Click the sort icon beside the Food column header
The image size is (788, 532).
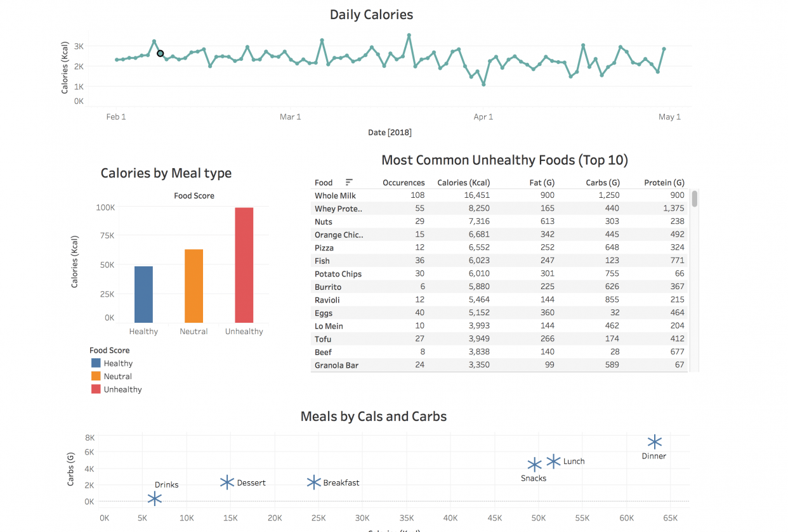click(348, 182)
